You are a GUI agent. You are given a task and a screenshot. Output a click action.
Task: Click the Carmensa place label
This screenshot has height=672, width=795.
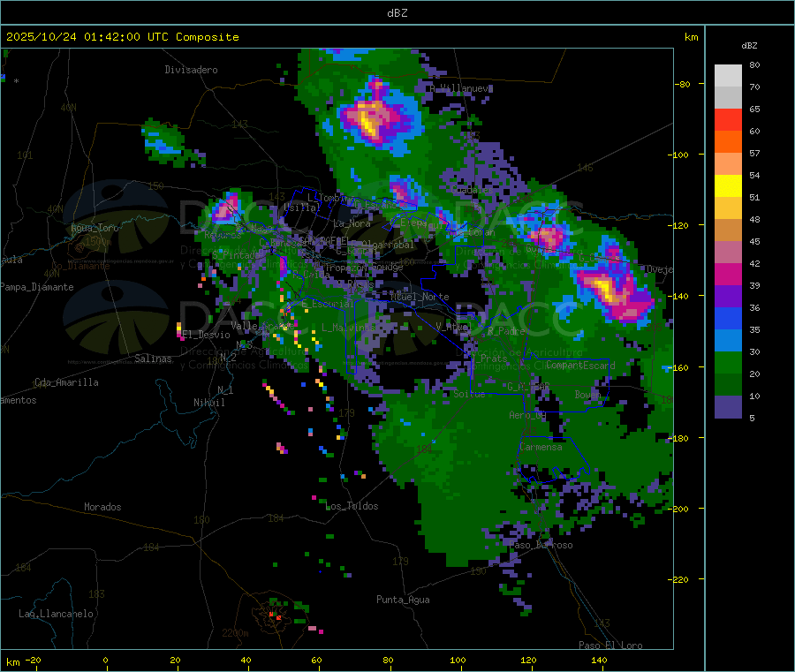[x=541, y=448]
